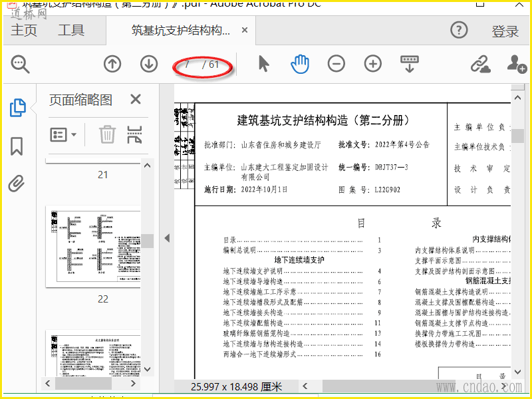The image size is (532, 399).
Task: Go to next page with down arrow
Action: pos(149,64)
